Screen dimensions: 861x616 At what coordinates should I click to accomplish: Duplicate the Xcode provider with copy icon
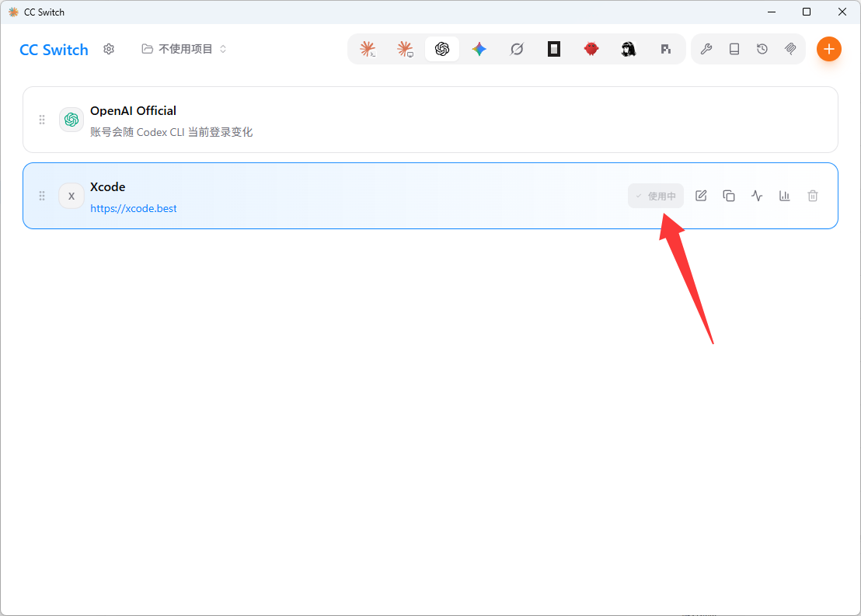click(x=729, y=196)
